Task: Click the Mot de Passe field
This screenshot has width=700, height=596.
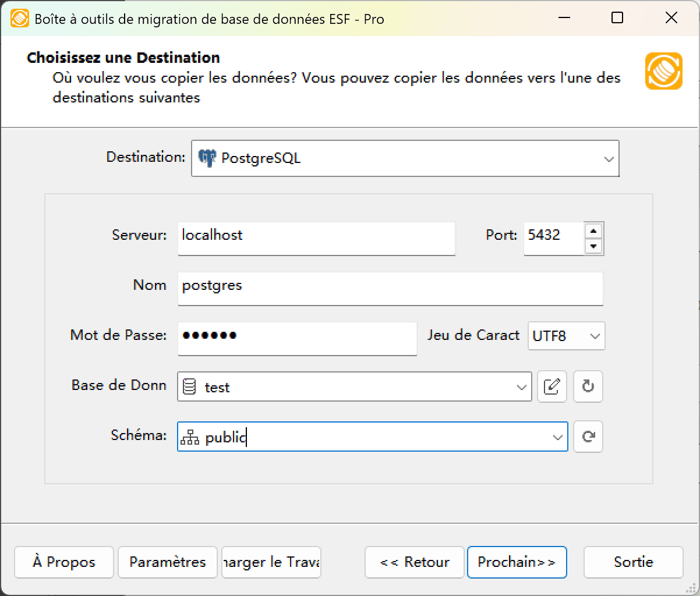Action: coord(297,339)
